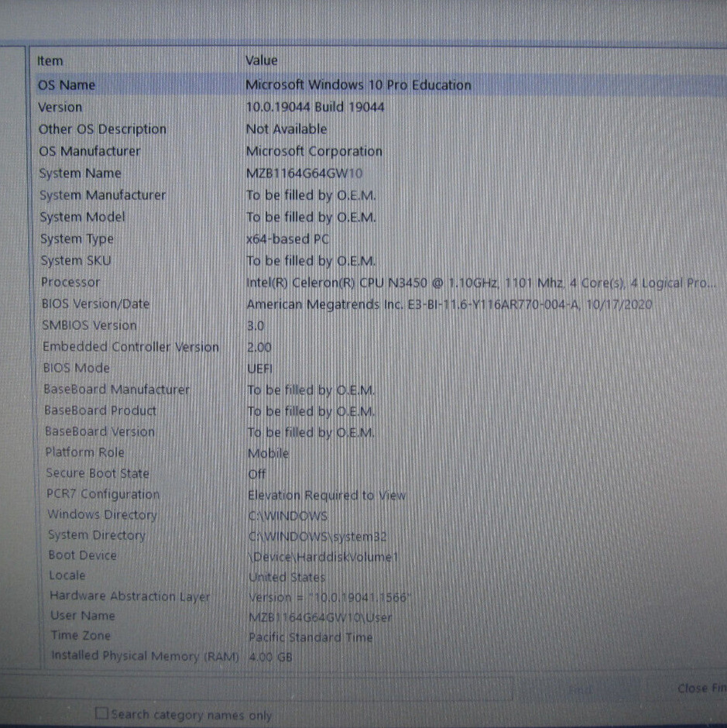Select the BIOS Version/Date row label
The image size is (727, 728).
[95, 304]
